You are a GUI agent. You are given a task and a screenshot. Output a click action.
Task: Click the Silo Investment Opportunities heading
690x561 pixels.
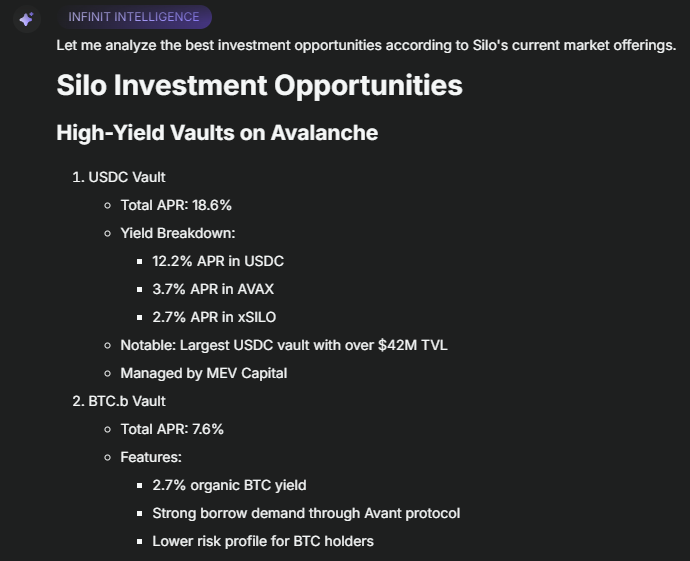(260, 85)
